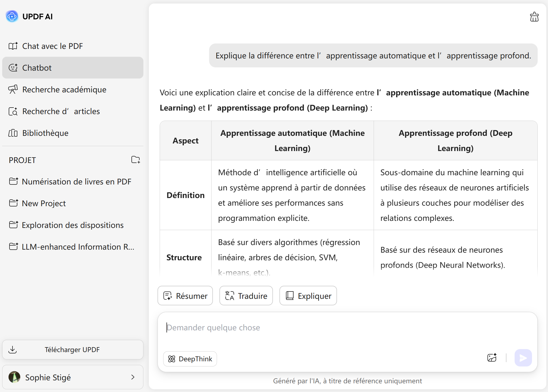This screenshot has height=392, width=548.
Task: Click the clear chat broom icon
Action: pyautogui.click(x=534, y=17)
